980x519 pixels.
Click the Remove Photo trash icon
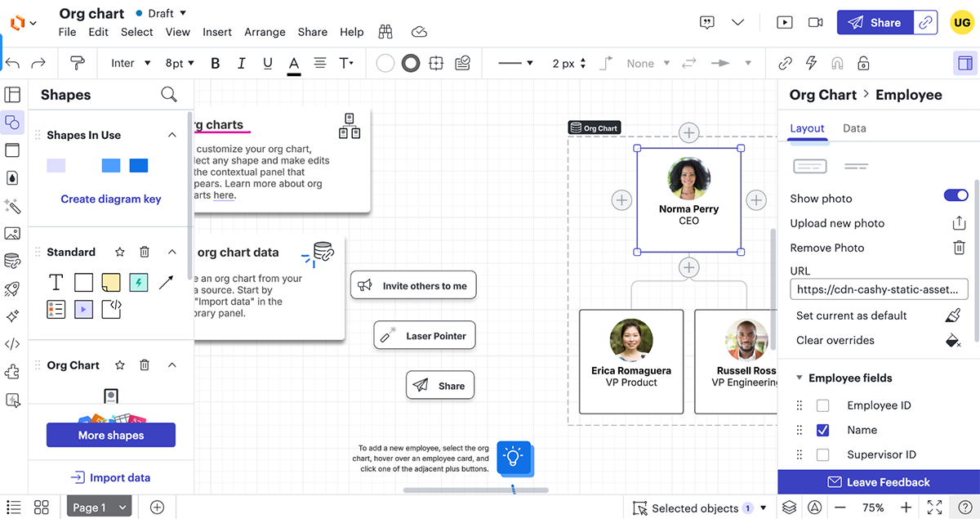point(960,248)
